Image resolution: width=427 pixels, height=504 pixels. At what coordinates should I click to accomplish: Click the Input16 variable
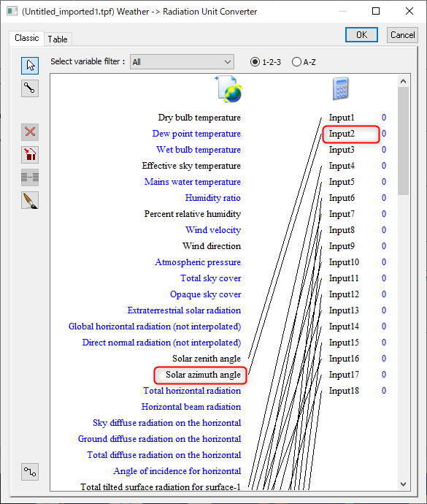(x=344, y=359)
